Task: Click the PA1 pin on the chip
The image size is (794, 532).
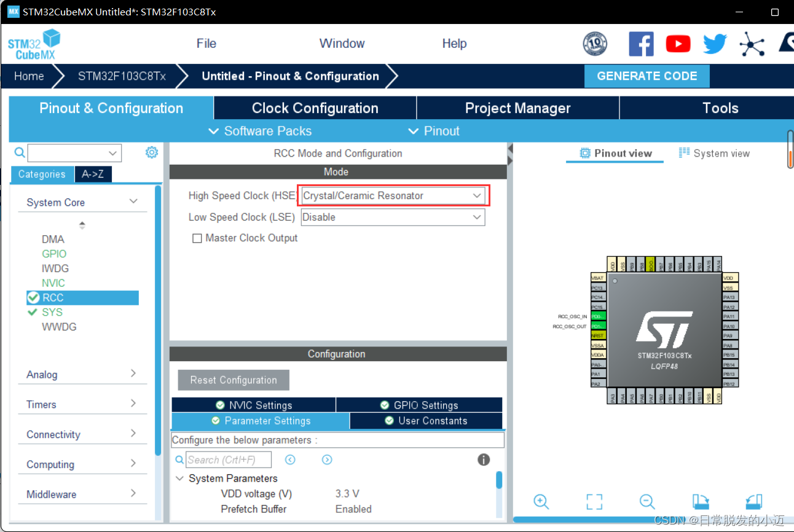Action: click(x=598, y=374)
